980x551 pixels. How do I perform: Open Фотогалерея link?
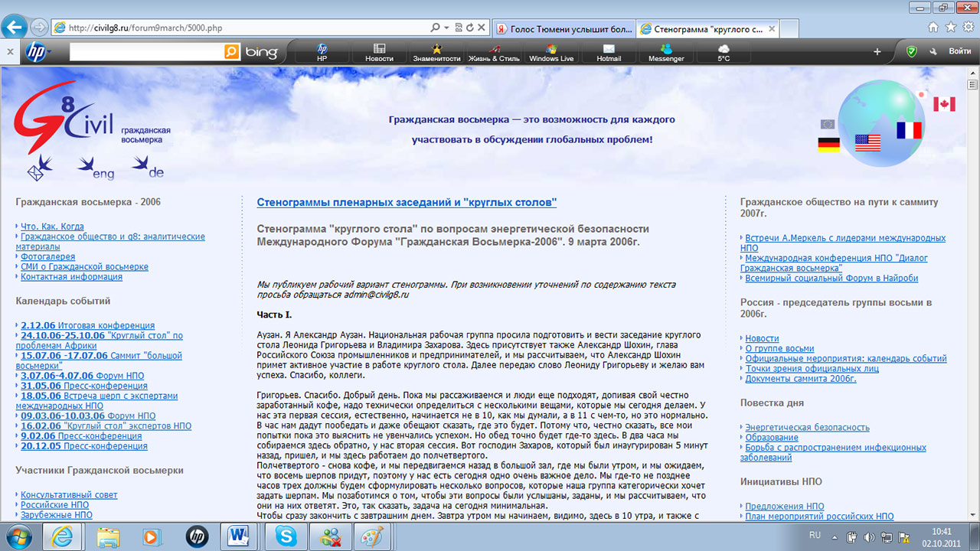[x=48, y=257]
